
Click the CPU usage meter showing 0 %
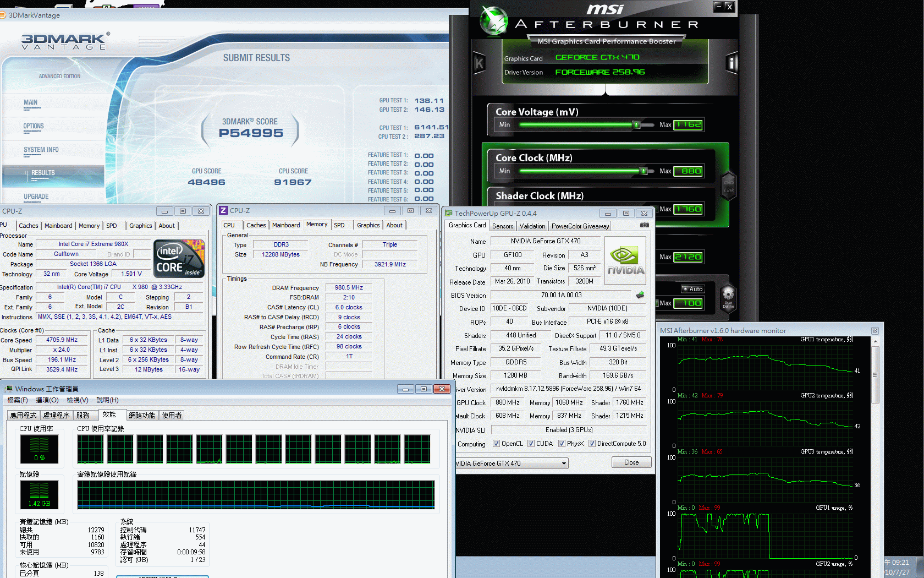(x=39, y=449)
